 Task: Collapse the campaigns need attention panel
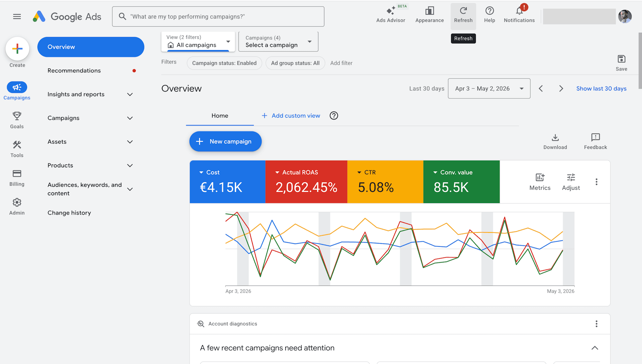pyautogui.click(x=595, y=348)
